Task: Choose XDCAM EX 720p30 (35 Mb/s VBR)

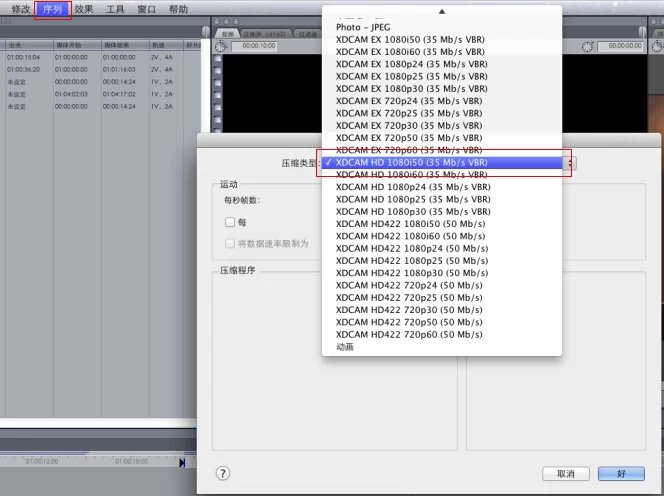Action: click(442, 125)
